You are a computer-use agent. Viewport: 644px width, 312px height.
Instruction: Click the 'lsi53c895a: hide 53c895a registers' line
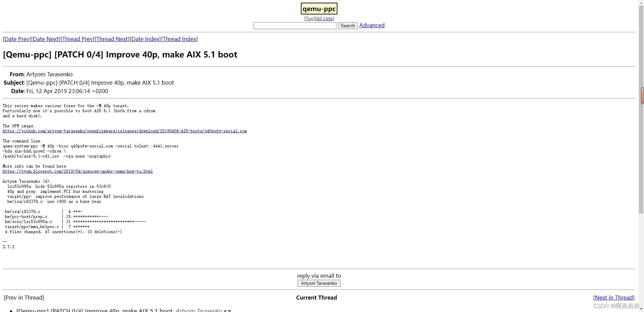tap(59, 187)
